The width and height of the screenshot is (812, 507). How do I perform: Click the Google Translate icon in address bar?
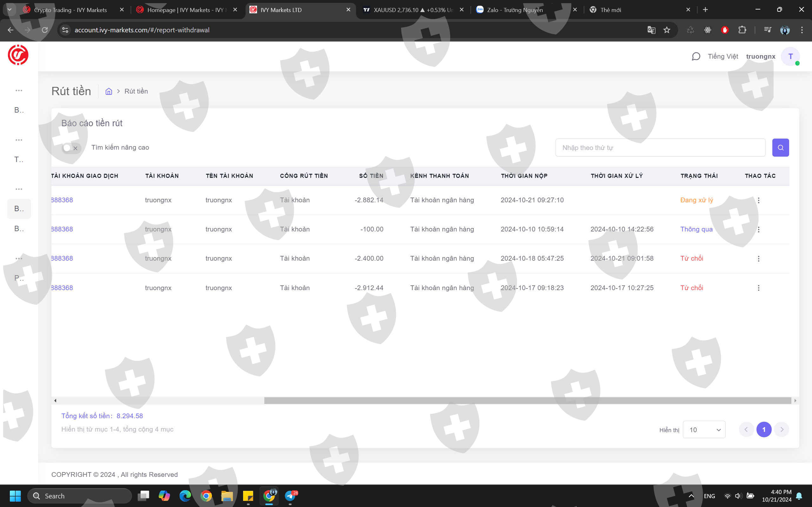pyautogui.click(x=651, y=30)
